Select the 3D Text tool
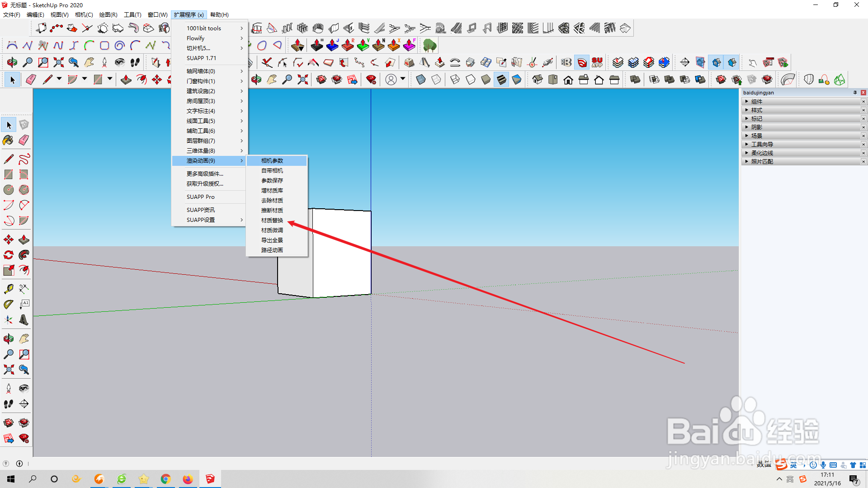868x488 pixels. coord(24,320)
